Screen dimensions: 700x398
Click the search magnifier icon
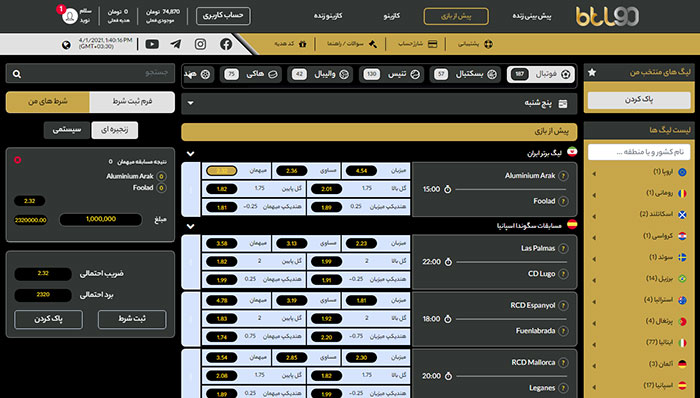pyautogui.click(x=17, y=74)
